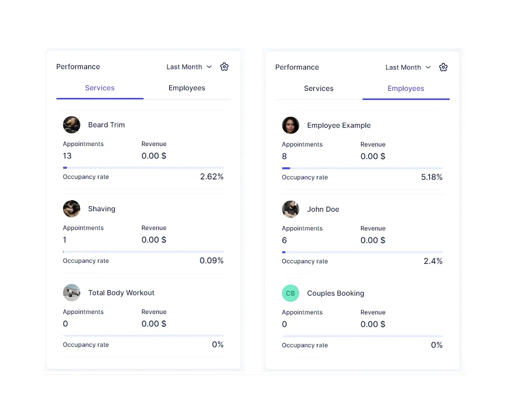Open the John Doe employee name
The image size is (508, 420).
[323, 209]
